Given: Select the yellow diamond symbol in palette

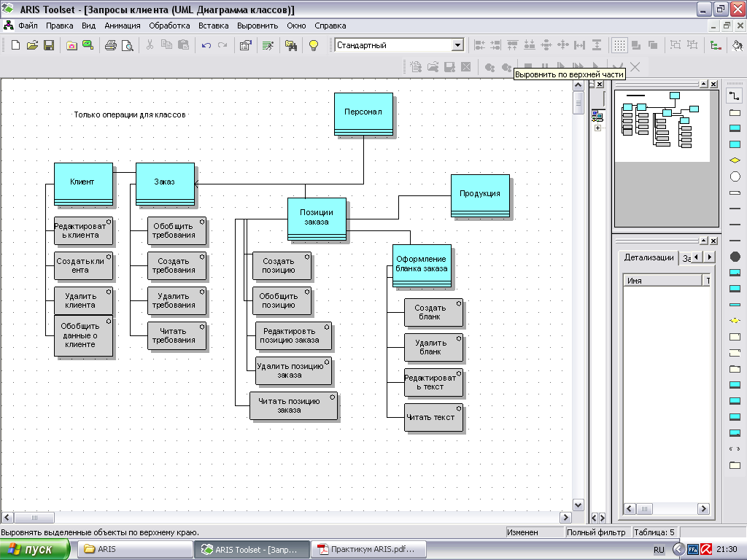Looking at the screenshot, I should 735,160.
